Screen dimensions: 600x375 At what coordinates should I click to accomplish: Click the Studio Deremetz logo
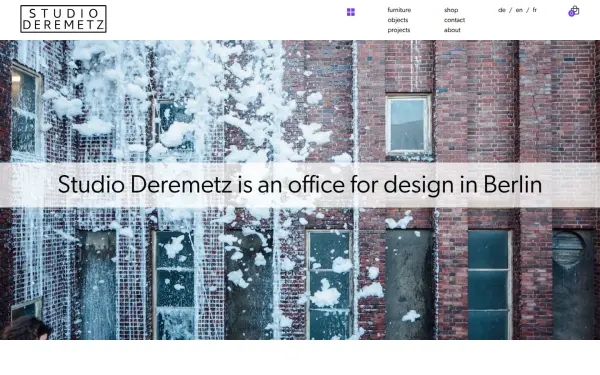click(x=63, y=19)
